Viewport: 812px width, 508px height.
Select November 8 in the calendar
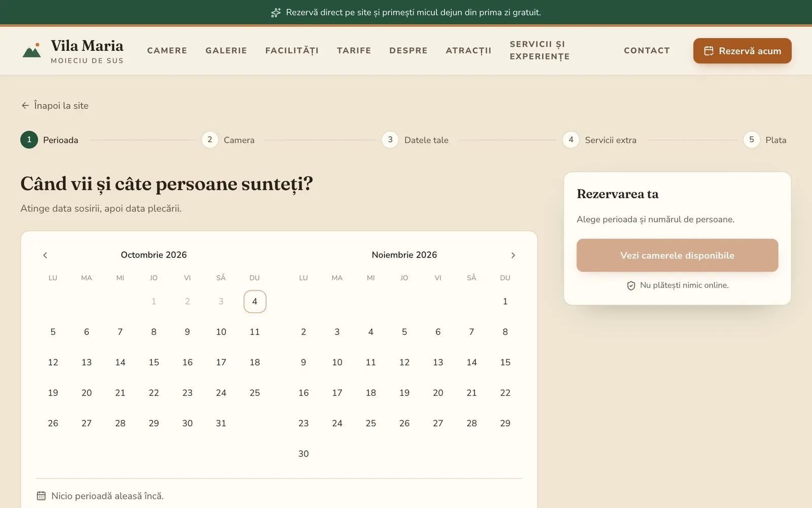pos(505,332)
